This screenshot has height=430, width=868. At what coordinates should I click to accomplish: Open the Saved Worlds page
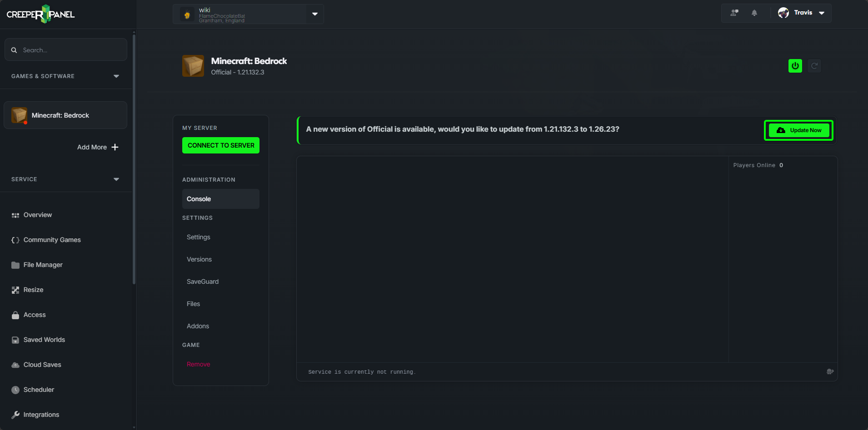click(x=44, y=340)
